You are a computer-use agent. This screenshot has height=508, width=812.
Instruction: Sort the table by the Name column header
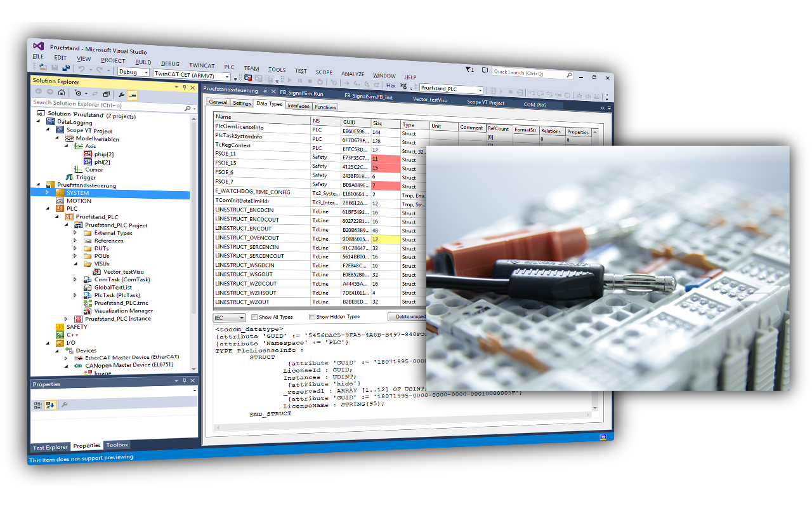262,117
